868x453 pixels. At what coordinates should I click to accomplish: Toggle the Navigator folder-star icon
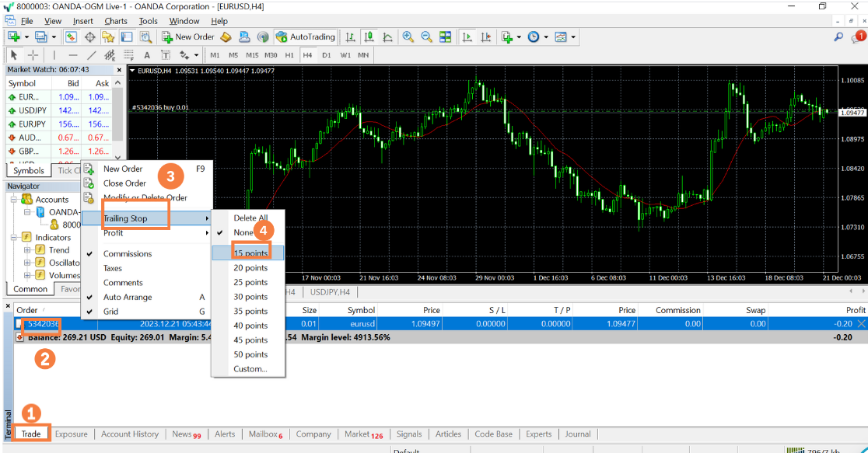pyautogui.click(x=108, y=37)
